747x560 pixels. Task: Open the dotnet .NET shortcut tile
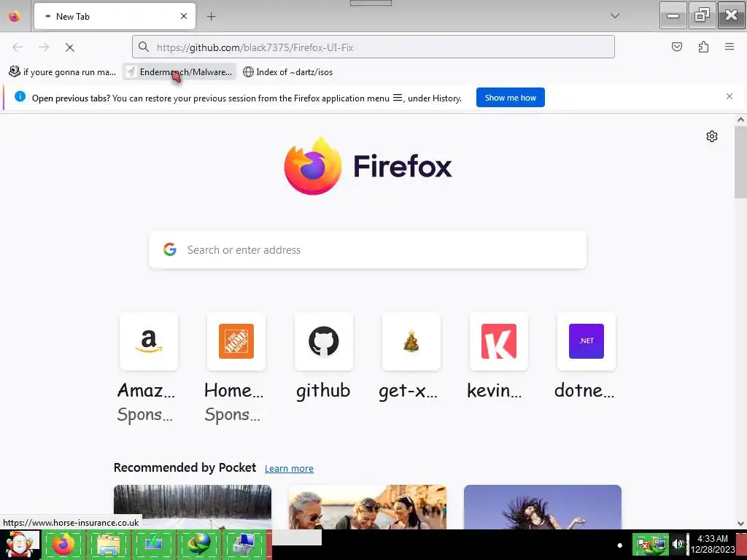587,341
